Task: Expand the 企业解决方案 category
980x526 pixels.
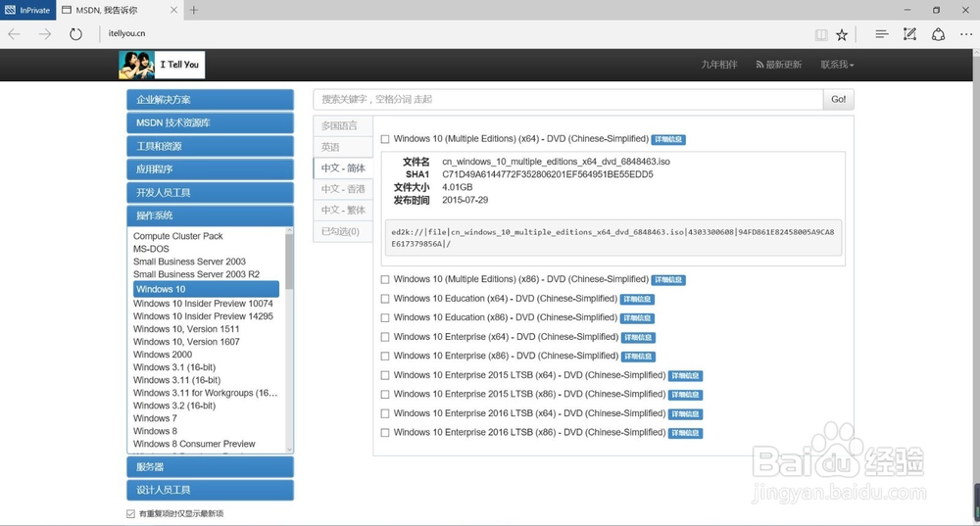Action: [x=210, y=100]
